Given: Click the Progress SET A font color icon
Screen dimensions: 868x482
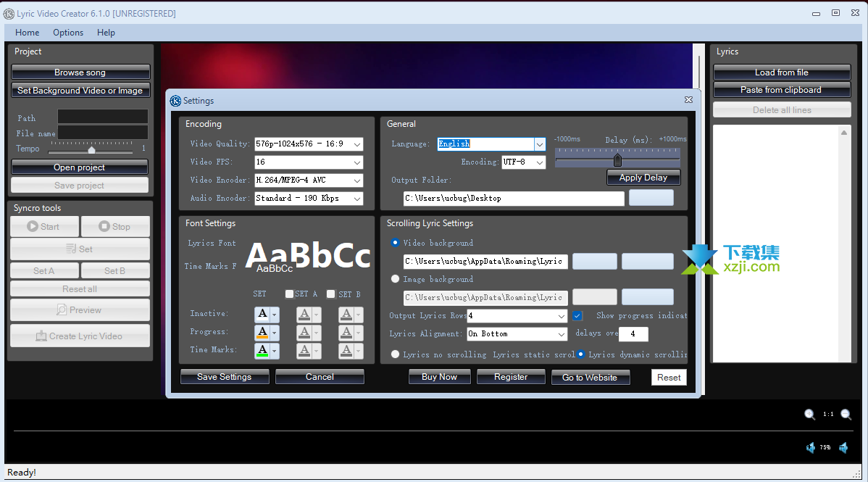Looking at the screenshot, I should click(x=304, y=333).
